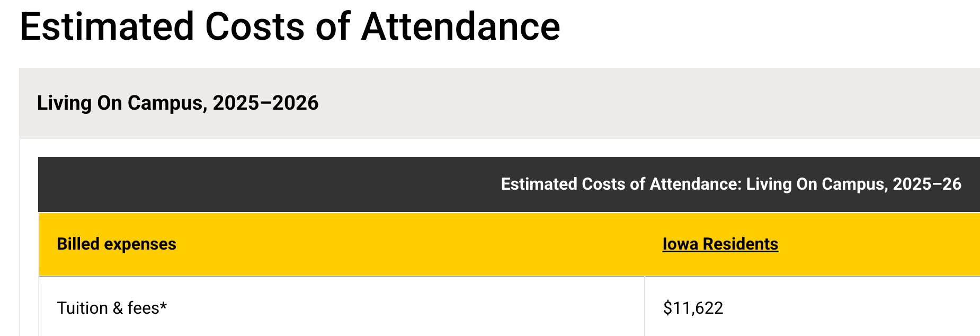This screenshot has height=336, width=980.
Task: Click '2025–26' in the dark table caption
Action: coord(927,184)
